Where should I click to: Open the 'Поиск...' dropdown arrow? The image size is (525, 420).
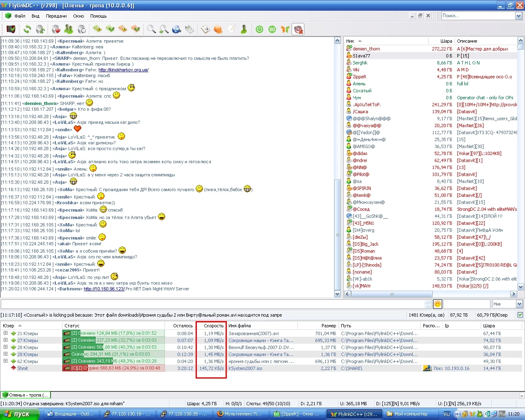(x=518, y=16)
